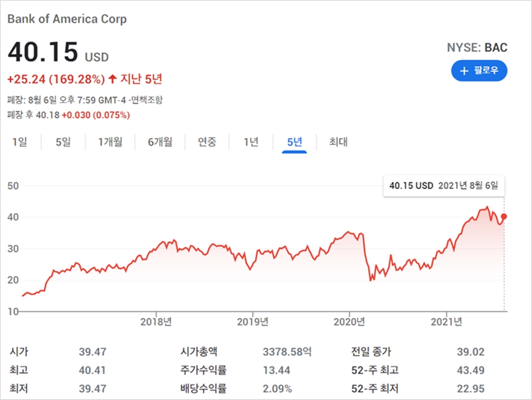Click the 40.15 USD 2021년 8월 6일 tooltip

(x=444, y=186)
